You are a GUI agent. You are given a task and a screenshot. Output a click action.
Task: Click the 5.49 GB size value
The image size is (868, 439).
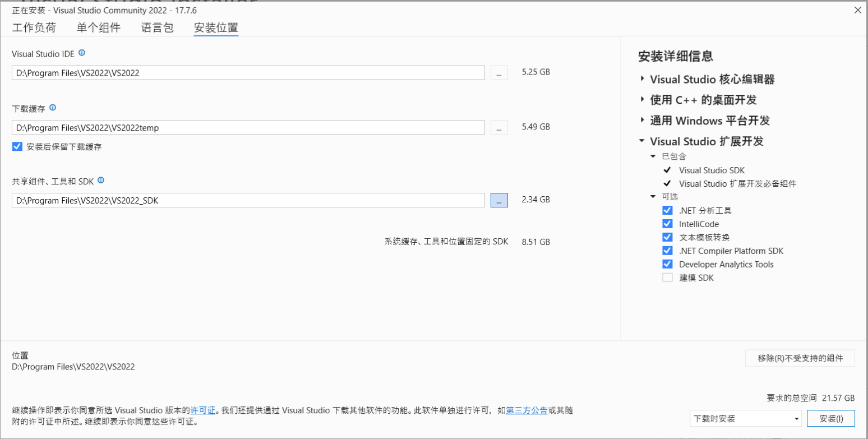(x=535, y=127)
